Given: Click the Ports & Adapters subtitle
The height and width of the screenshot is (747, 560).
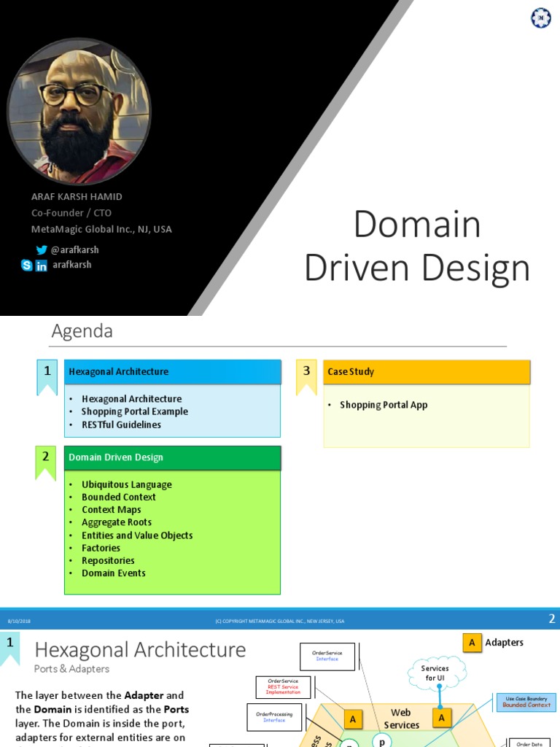Looking at the screenshot, I should (x=72, y=669).
